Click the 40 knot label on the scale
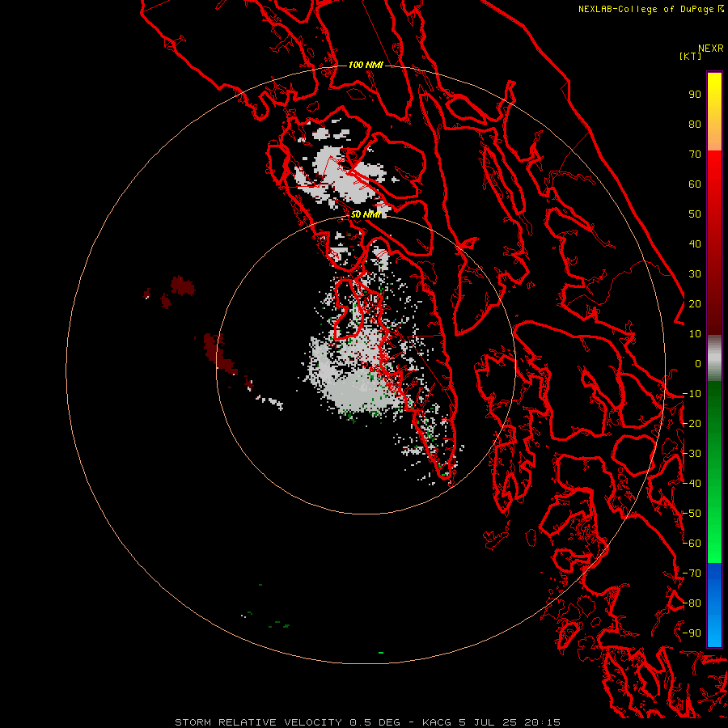The height and width of the screenshot is (728, 728). click(695, 243)
